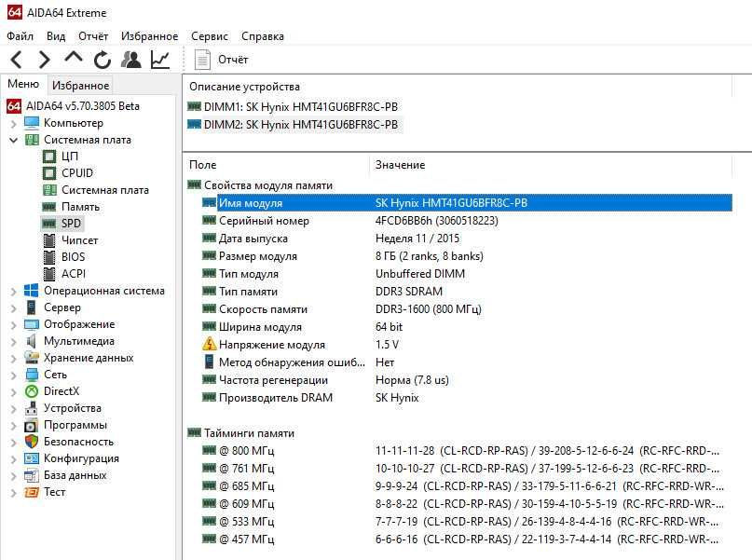Select the @ 800 МГц timings row
This screenshot has height=560, width=752.
[x=467, y=451]
